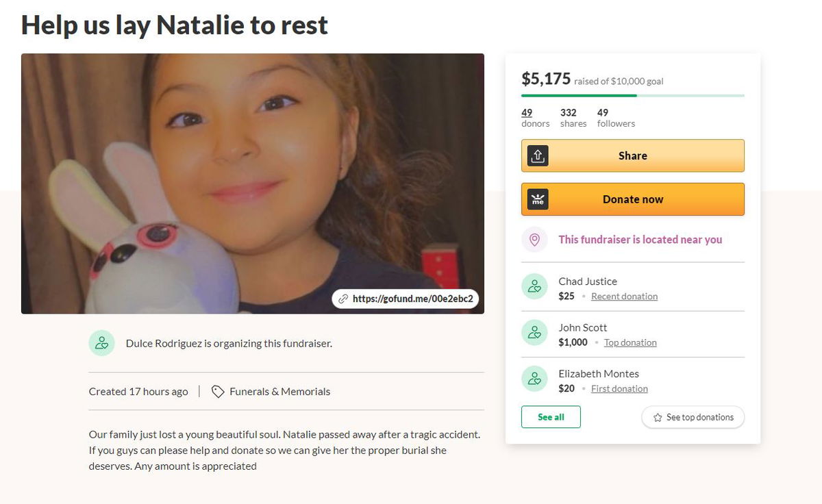Click the upload icon on Share button

coord(538,156)
